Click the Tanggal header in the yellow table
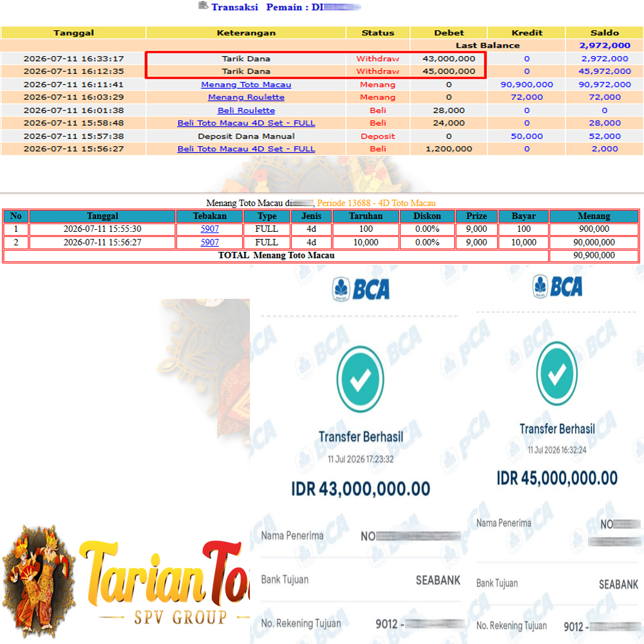This screenshot has height=644, width=644. (73, 33)
